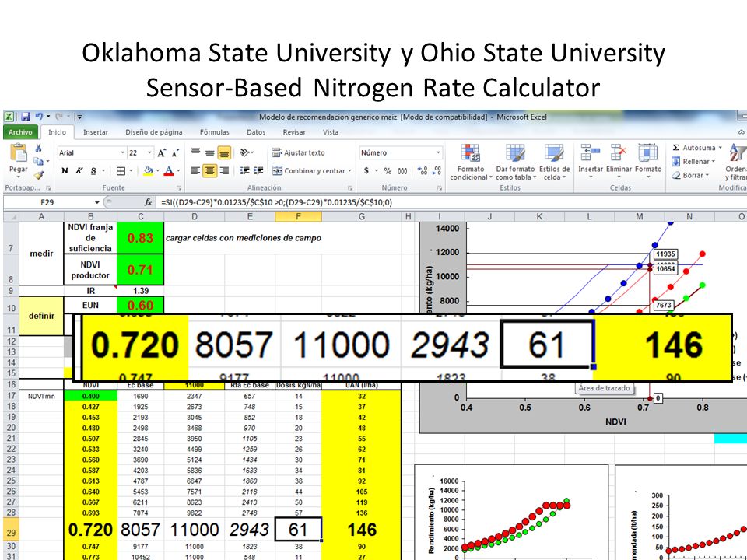Open the font color dropdown arrow
The width and height of the screenshot is (747, 560).
179,170
